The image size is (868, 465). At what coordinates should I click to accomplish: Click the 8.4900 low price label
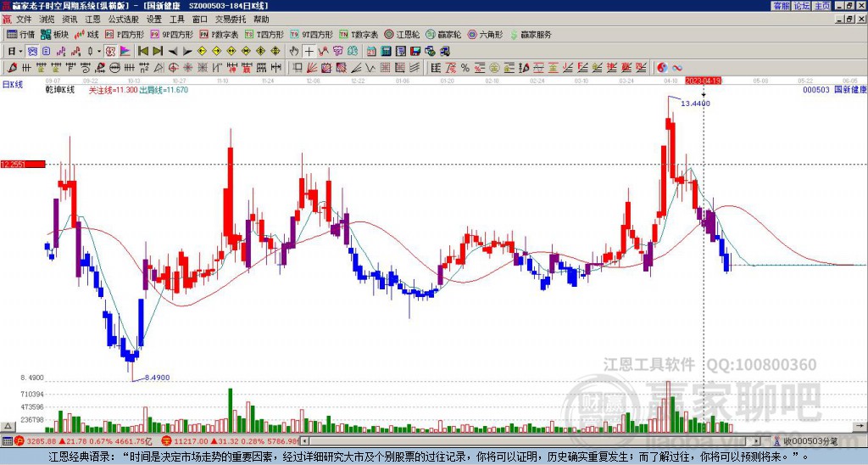[x=157, y=378]
